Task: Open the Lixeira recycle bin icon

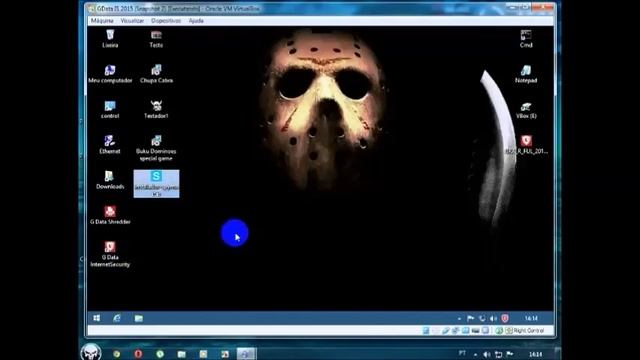Action: tap(110, 38)
